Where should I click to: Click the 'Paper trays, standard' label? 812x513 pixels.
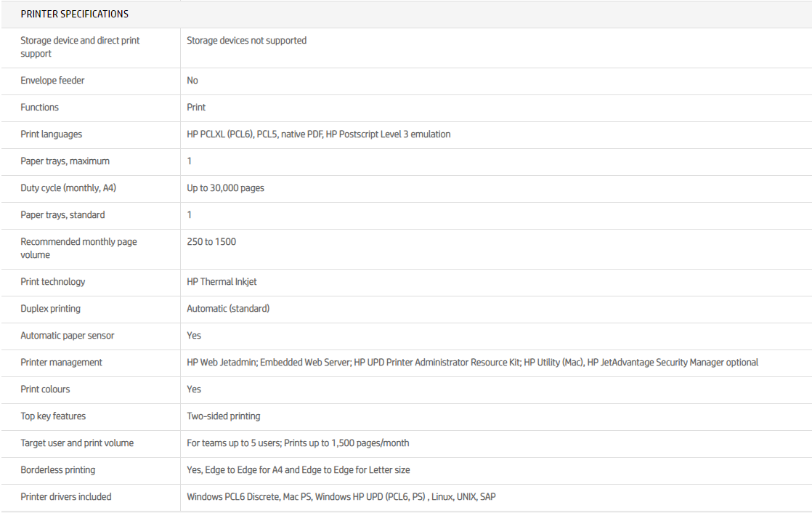pyautogui.click(x=62, y=215)
